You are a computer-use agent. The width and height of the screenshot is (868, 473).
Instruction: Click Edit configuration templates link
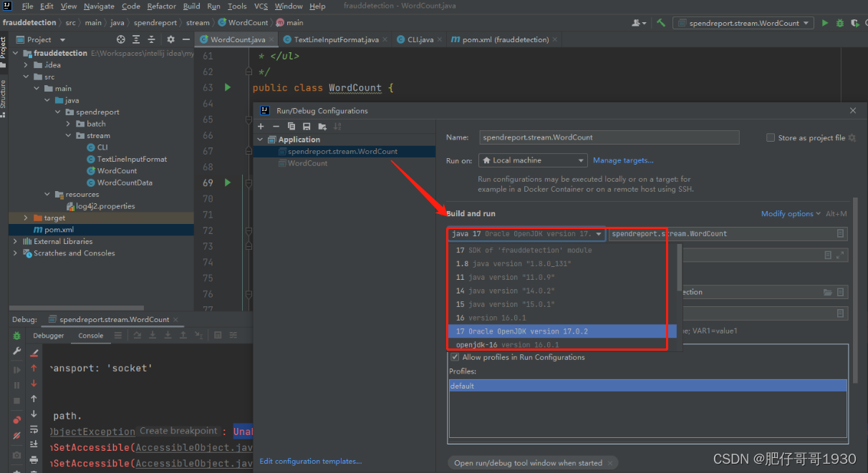pyautogui.click(x=311, y=462)
